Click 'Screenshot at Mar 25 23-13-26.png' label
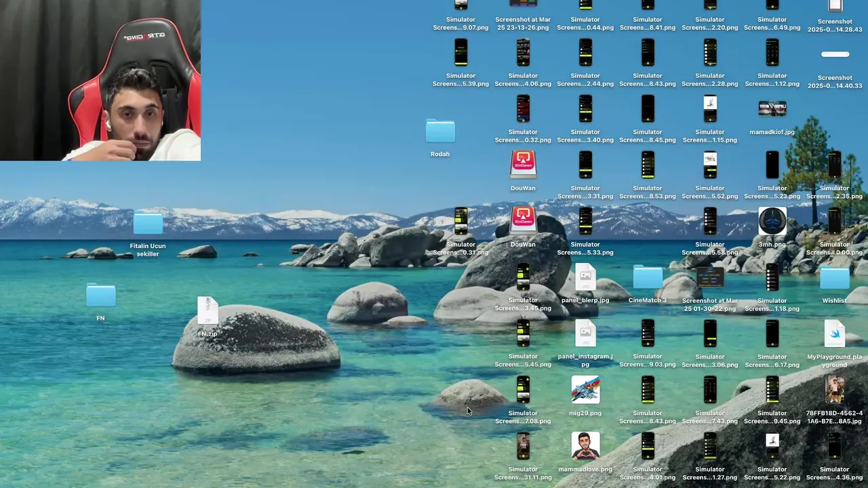Image resolution: width=868 pixels, height=488 pixels. [x=523, y=24]
